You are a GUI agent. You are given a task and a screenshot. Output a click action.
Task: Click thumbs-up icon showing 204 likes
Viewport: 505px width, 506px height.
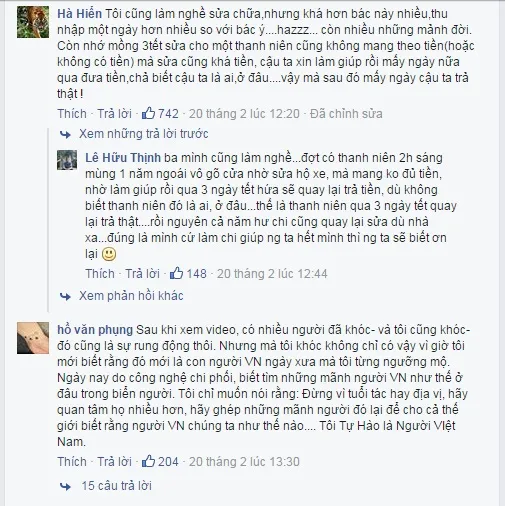(148, 461)
